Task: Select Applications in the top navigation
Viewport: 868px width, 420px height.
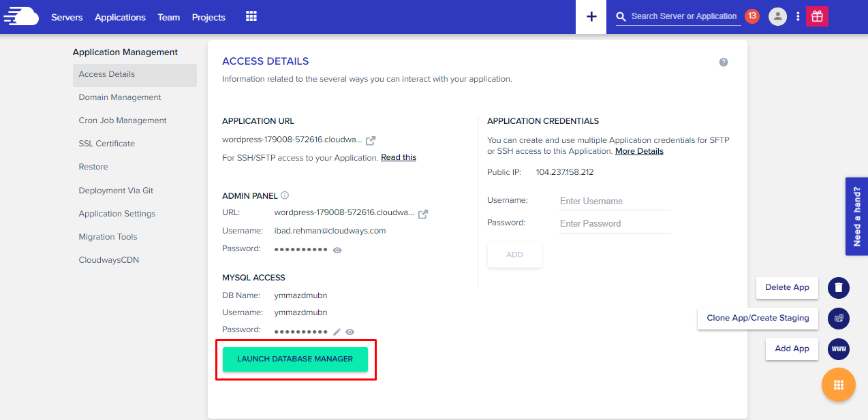Action: point(120,17)
